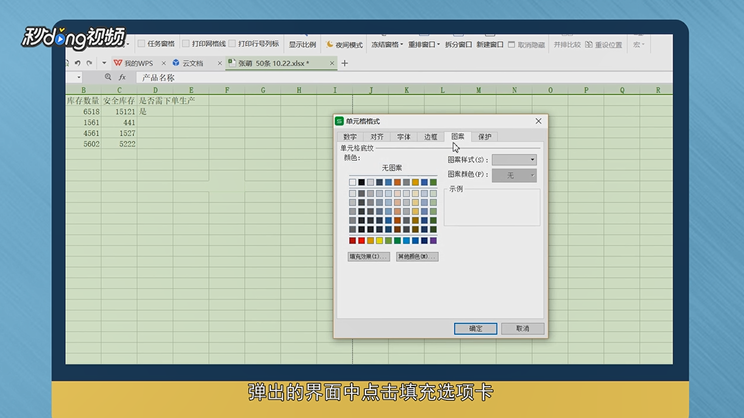Close the 张萌 50条 10.22.xlsx tab

(x=332, y=63)
